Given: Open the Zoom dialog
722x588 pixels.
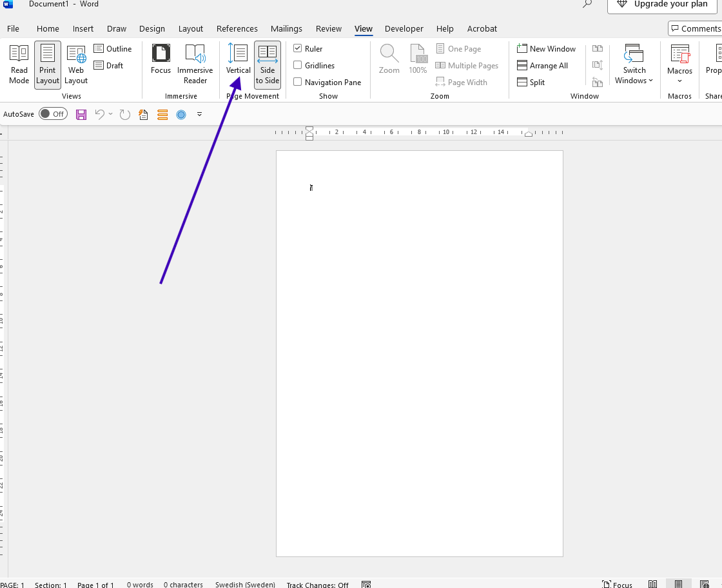Looking at the screenshot, I should 389,60.
